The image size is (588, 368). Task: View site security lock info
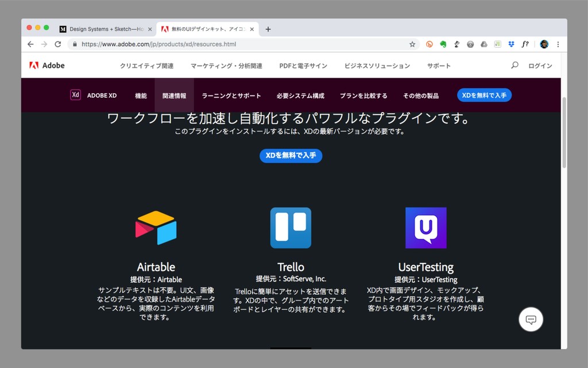click(75, 44)
